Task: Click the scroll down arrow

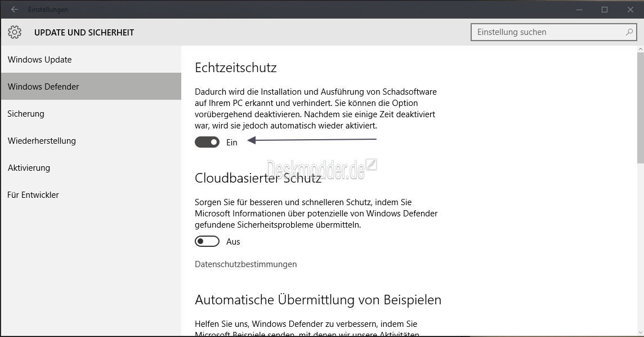Action: (x=640, y=332)
